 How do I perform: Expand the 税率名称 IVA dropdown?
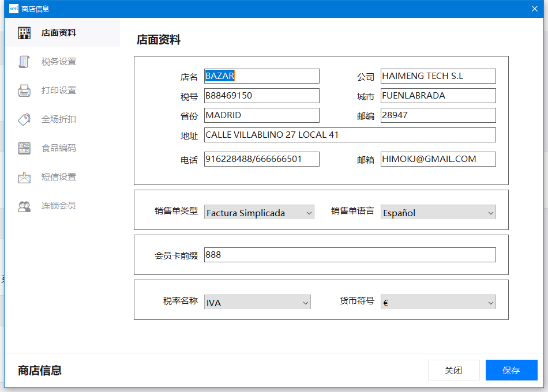pos(257,302)
